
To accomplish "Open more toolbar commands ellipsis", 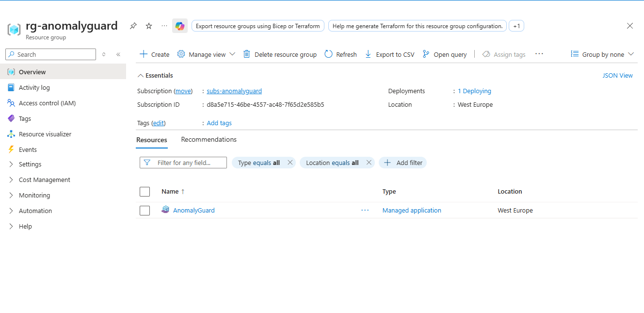I will pos(539,54).
